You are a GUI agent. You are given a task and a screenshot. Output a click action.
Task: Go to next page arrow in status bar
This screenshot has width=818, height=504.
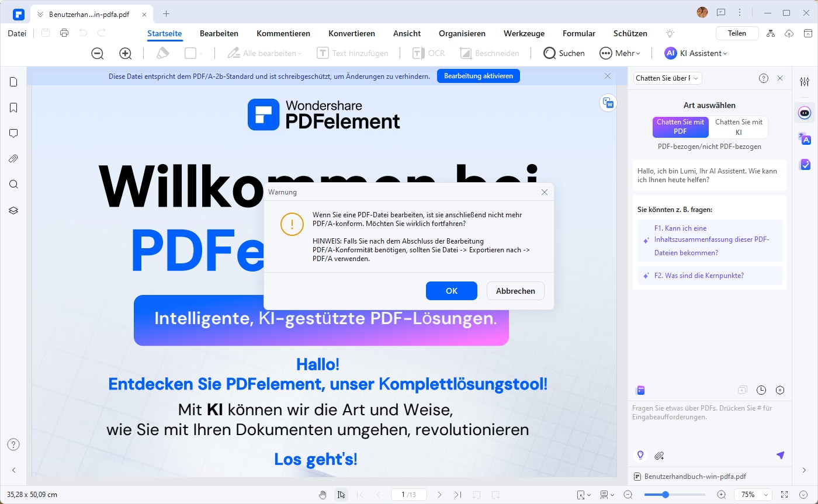pos(439,495)
